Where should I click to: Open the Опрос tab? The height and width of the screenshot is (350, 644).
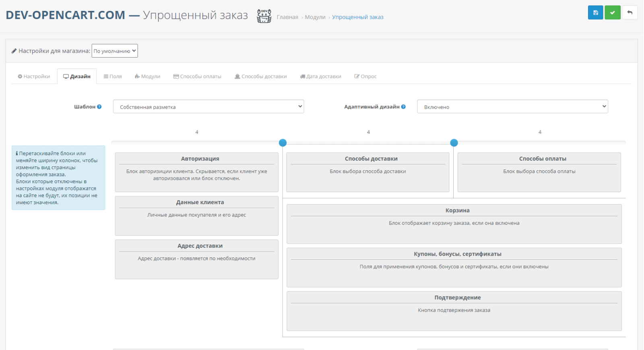(365, 77)
